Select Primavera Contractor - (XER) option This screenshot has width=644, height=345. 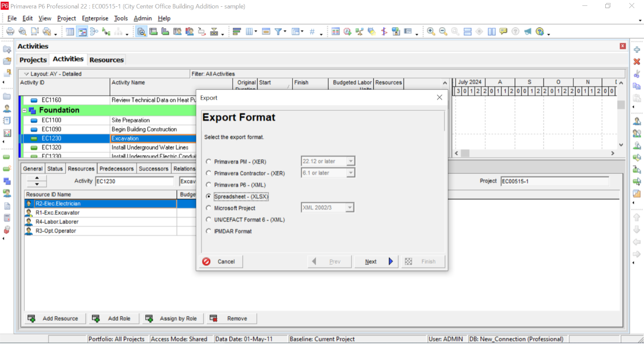point(208,173)
